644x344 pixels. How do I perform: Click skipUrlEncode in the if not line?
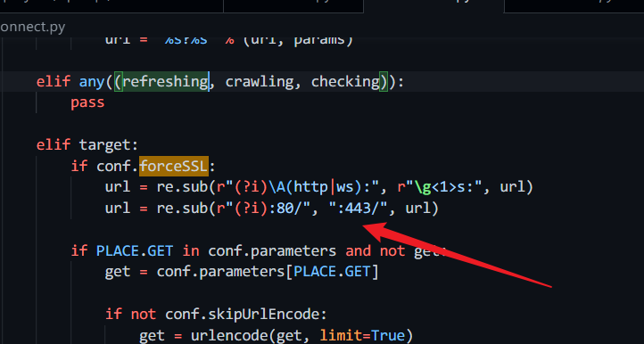(x=264, y=315)
